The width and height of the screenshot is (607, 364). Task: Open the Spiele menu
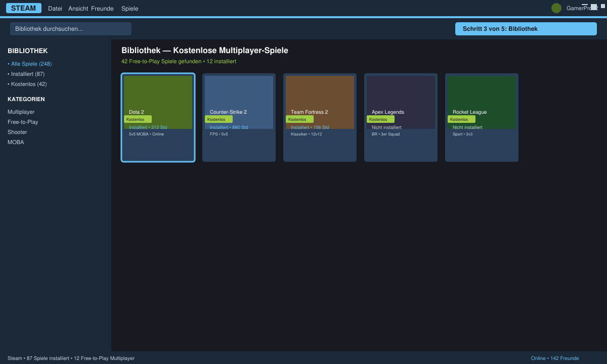tap(130, 9)
